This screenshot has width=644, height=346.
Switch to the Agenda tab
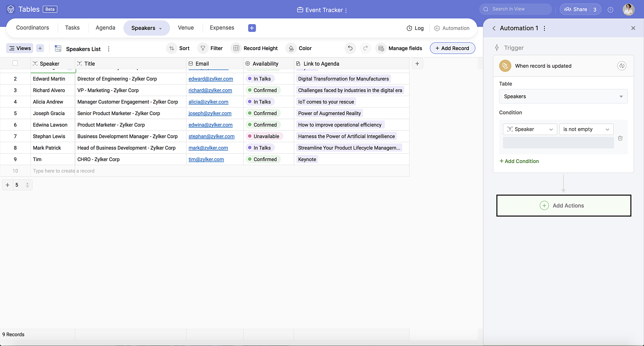(x=105, y=28)
